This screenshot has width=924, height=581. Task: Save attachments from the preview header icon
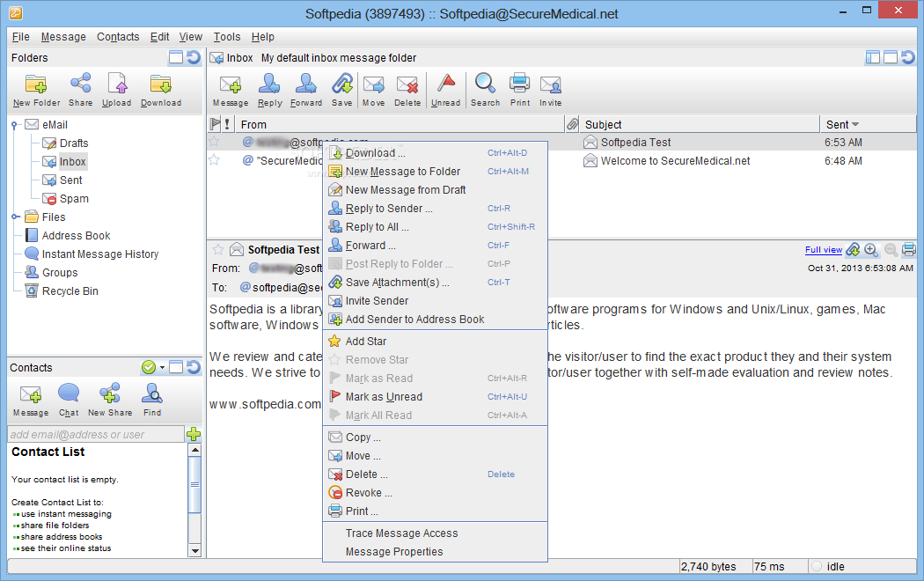click(x=854, y=250)
